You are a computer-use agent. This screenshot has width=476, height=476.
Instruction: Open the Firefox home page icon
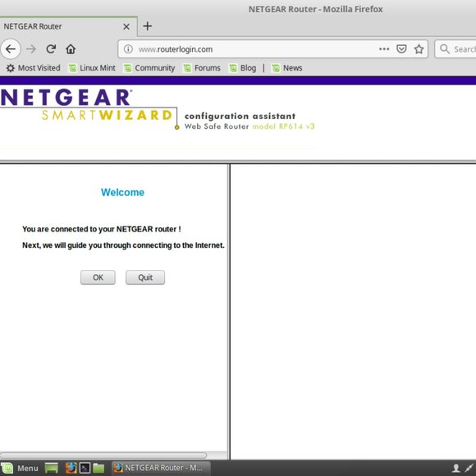[71, 49]
